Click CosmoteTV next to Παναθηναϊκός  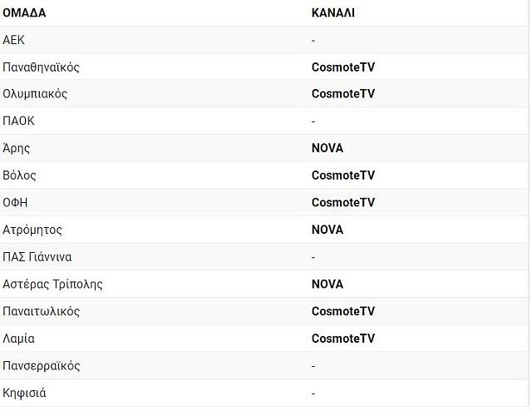click(343, 67)
